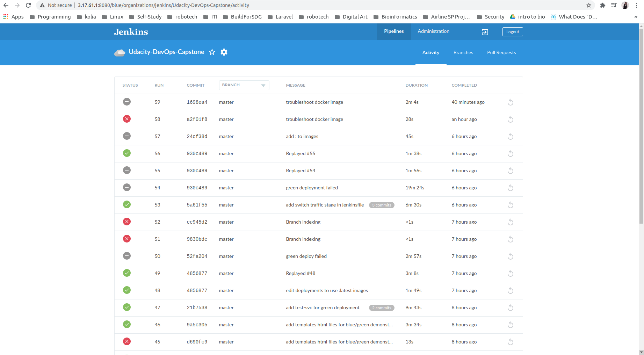Click the Not secure site info indicator
This screenshot has width=644, height=355.
(56, 5)
